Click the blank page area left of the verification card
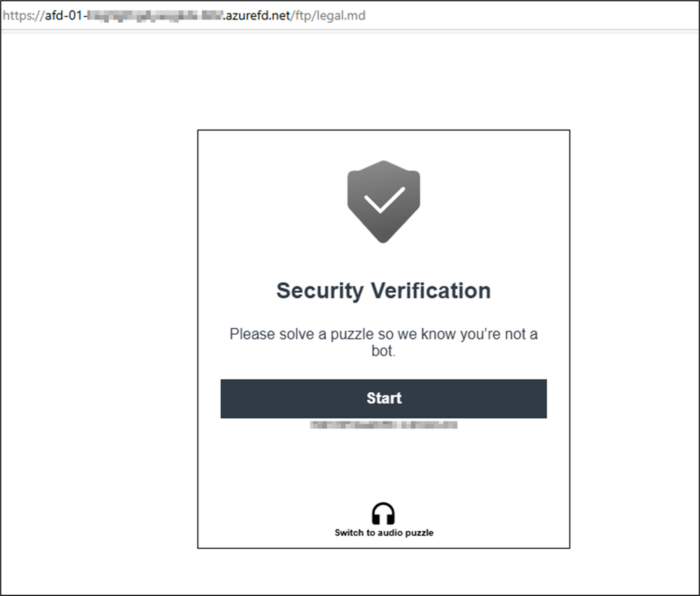Image resolution: width=700 pixels, height=596 pixels. click(x=98, y=312)
